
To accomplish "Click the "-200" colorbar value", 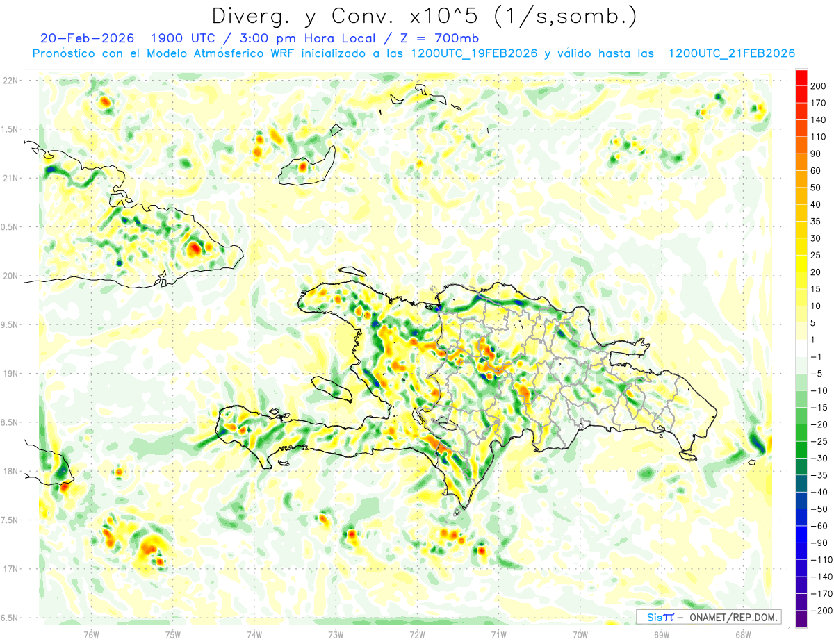I will [x=823, y=611].
